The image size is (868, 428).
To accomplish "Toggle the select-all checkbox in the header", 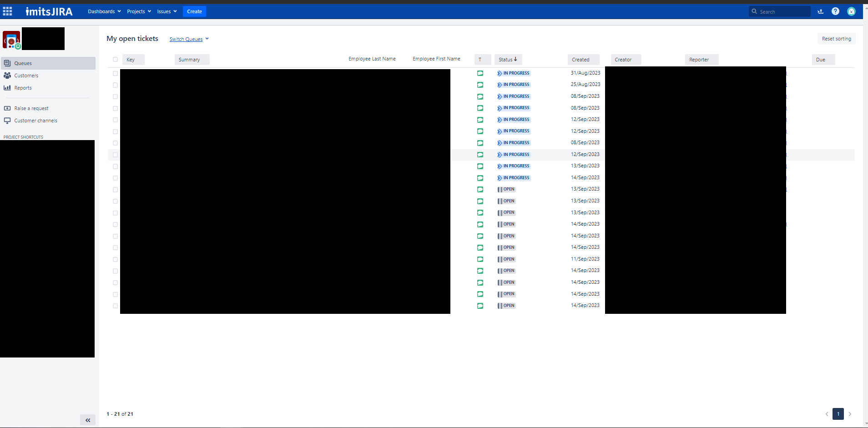I will [116, 60].
